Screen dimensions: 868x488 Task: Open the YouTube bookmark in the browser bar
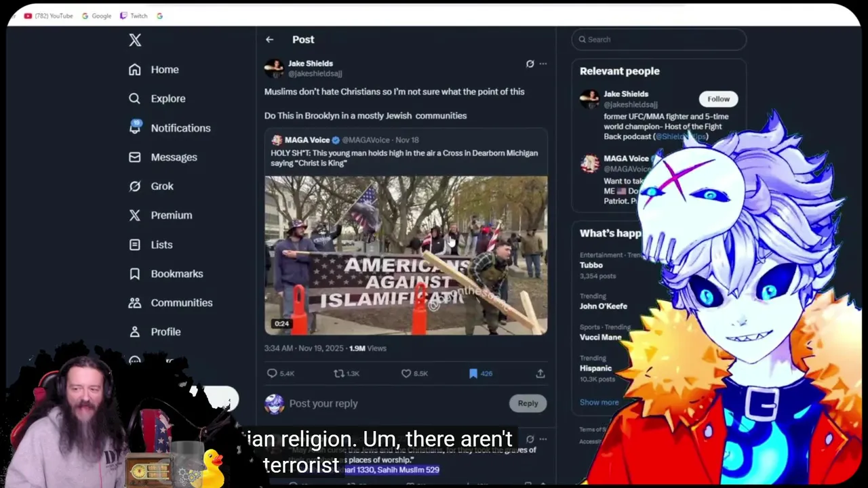tap(48, 16)
